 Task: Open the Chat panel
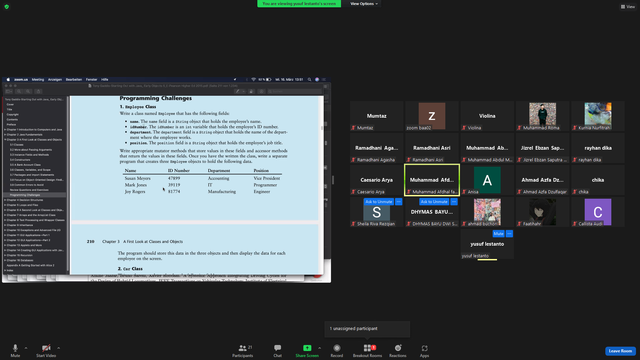(278, 350)
